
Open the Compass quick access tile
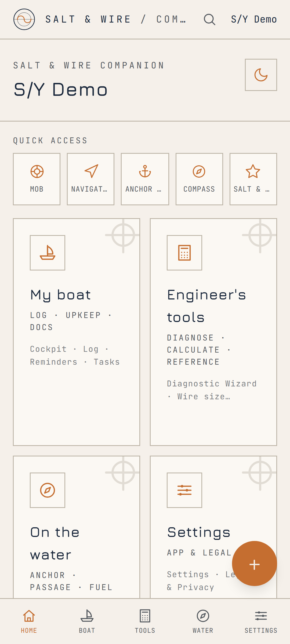point(199,179)
